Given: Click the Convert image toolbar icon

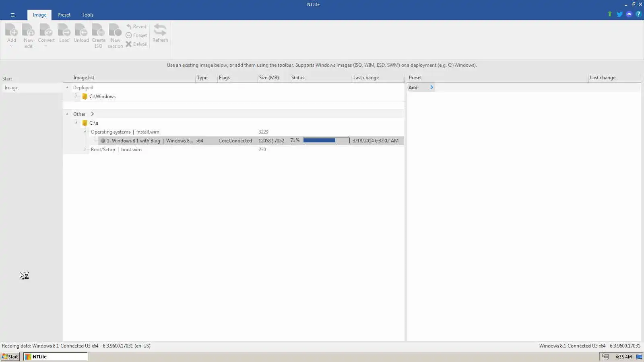Looking at the screenshot, I should click(x=46, y=30).
